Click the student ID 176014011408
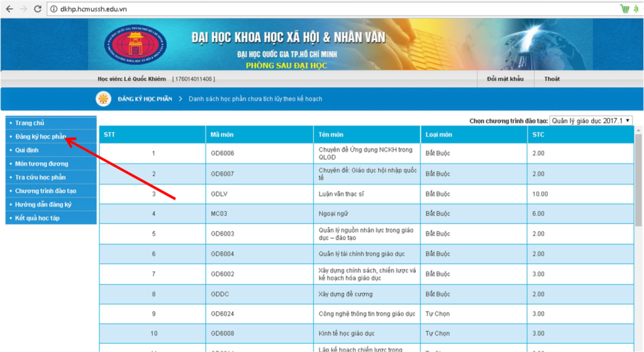The height and width of the screenshot is (352, 644). click(193, 79)
